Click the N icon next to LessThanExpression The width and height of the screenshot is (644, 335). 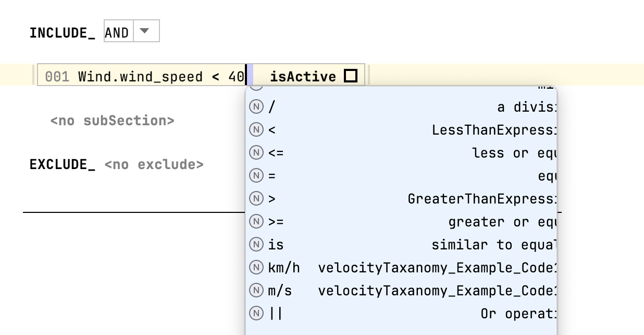coord(256,130)
